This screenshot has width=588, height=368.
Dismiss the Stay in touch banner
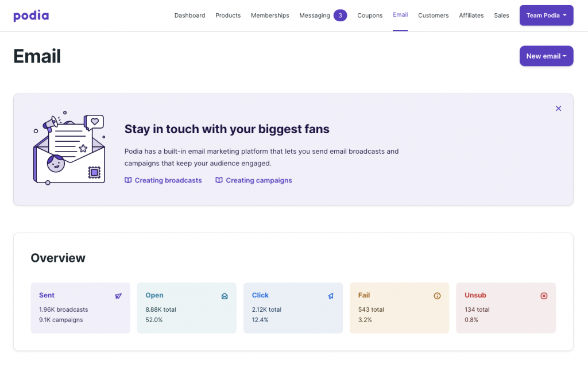(558, 109)
